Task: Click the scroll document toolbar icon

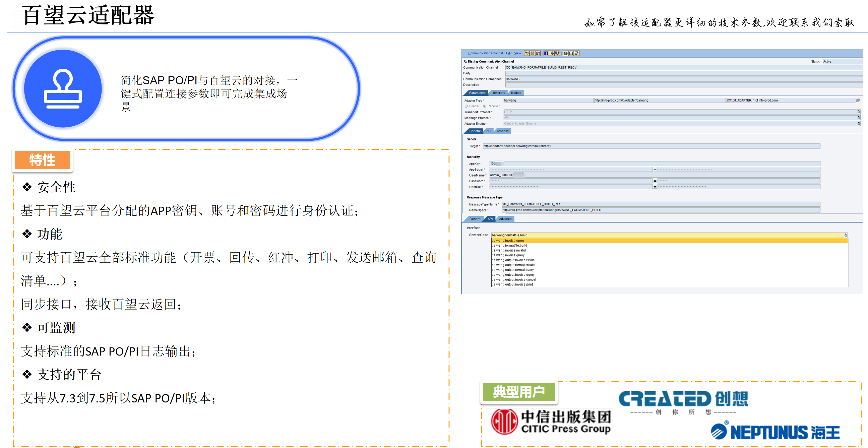Action: 576,53
